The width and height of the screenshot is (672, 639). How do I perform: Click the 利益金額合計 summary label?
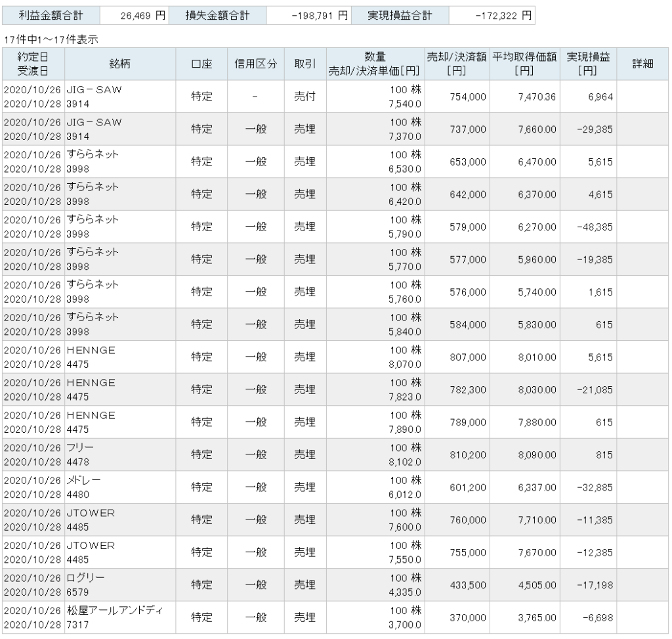tap(51, 16)
